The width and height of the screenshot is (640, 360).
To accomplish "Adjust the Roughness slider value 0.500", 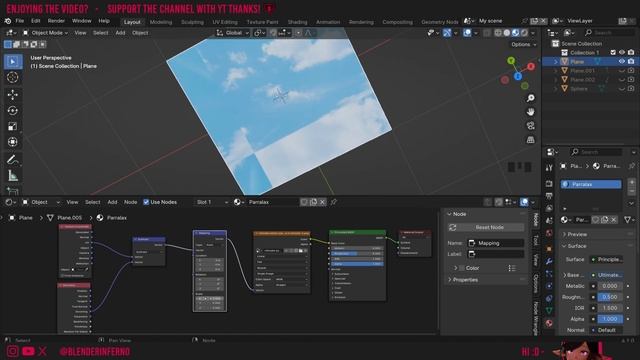I will click(x=610, y=297).
